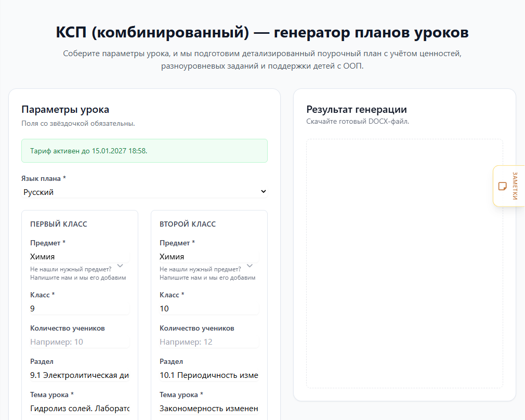Image resolution: width=525 pixels, height=420 pixels.
Task: Click Тема урока field Гидролиз солей
Action: point(80,408)
